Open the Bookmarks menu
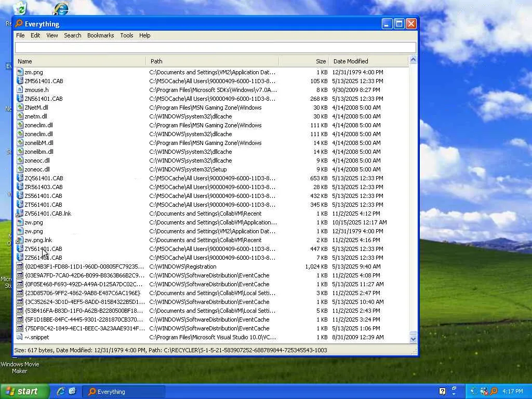This screenshot has width=532, height=399. click(x=100, y=35)
